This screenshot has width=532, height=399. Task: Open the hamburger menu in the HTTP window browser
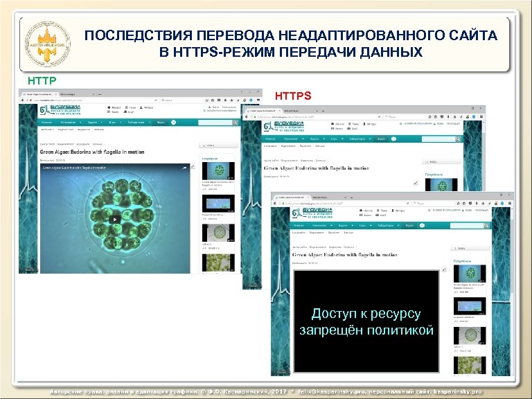[258, 100]
